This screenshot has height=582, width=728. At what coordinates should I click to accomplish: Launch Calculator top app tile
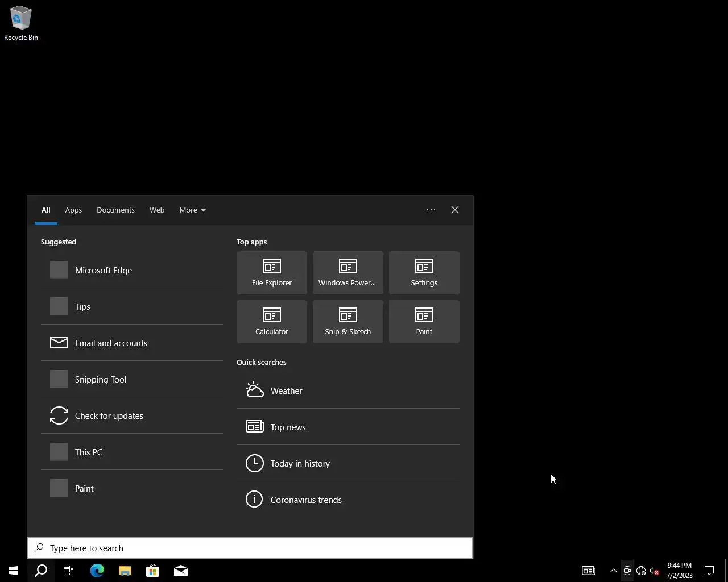click(272, 322)
